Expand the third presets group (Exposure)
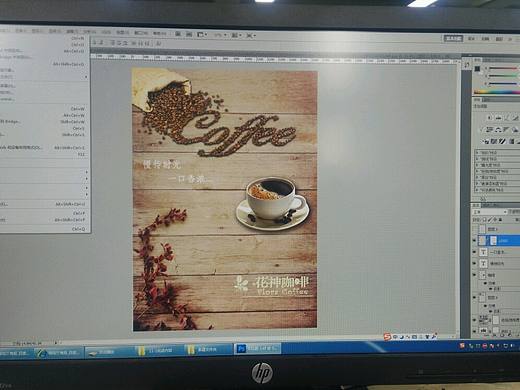The image size is (520, 390). [x=477, y=165]
